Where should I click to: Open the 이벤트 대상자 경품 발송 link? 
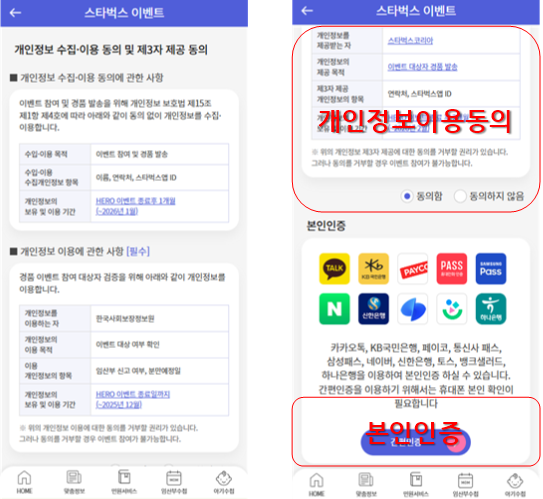422,67
